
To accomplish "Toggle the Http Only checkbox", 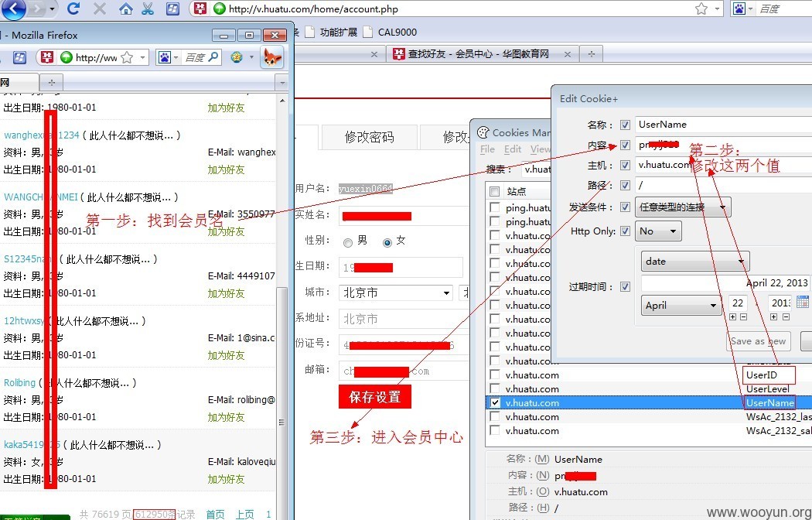I will click(x=625, y=231).
